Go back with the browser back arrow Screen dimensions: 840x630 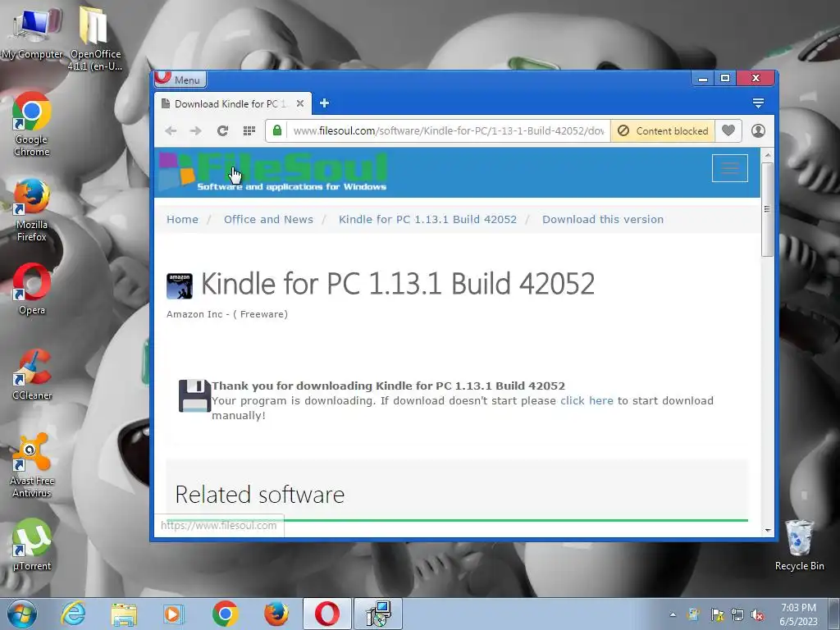pyautogui.click(x=171, y=130)
